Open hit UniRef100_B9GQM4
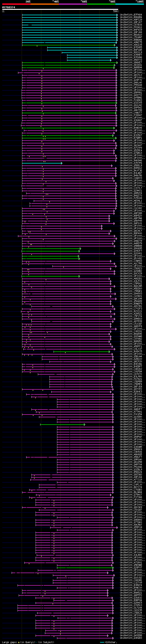This screenshot has width=146, height=644. click(131, 17)
